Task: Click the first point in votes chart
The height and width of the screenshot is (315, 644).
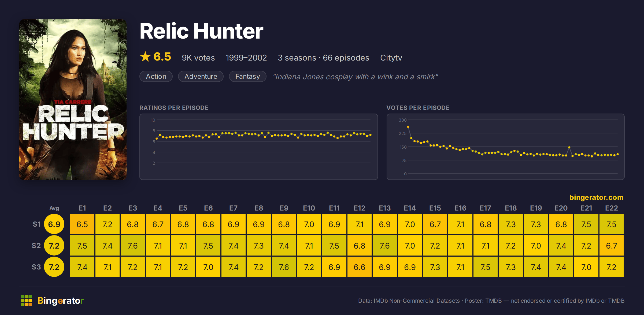Action: pyautogui.click(x=408, y=127)
